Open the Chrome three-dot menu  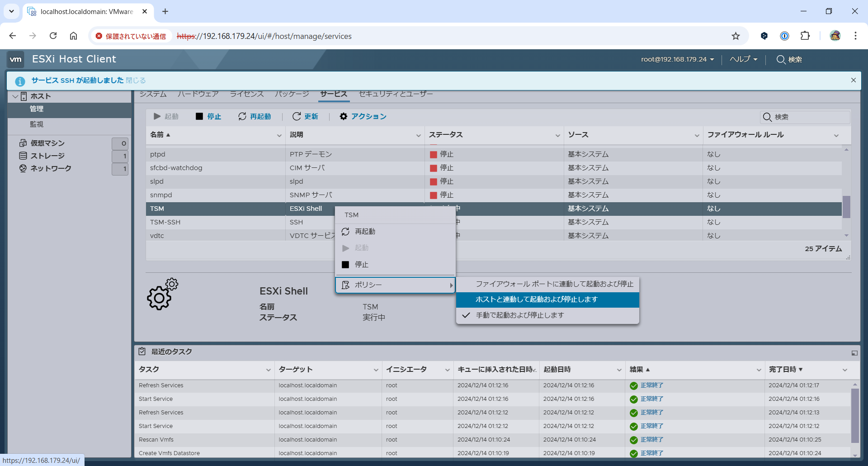pyautogui.click(x=855, y=36)
